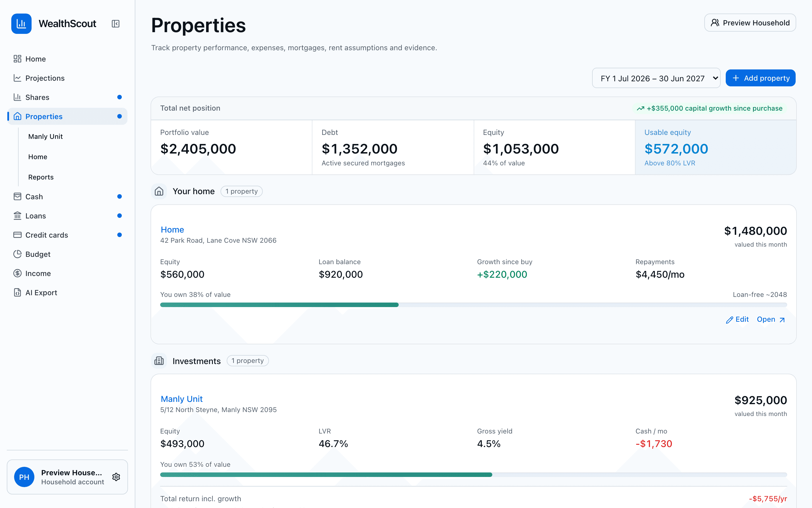
Task: Click the Loan-free ~2048 label
Action: 760,295
